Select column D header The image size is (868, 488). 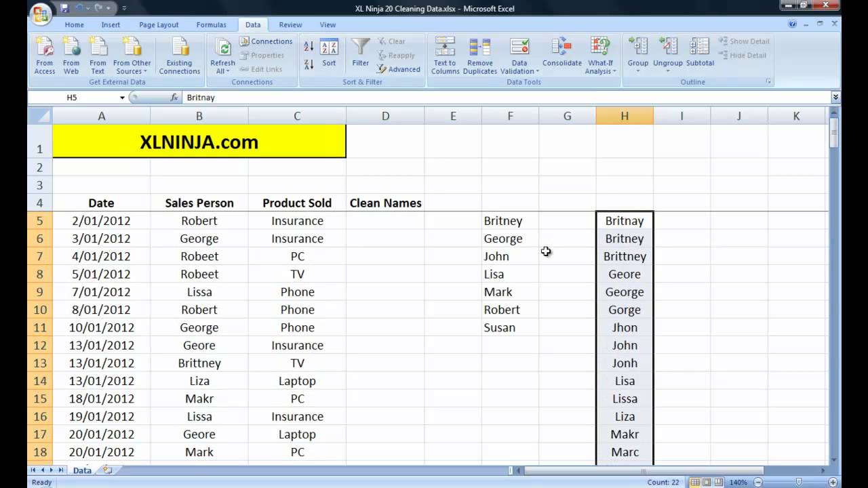[x=385, y=116]
